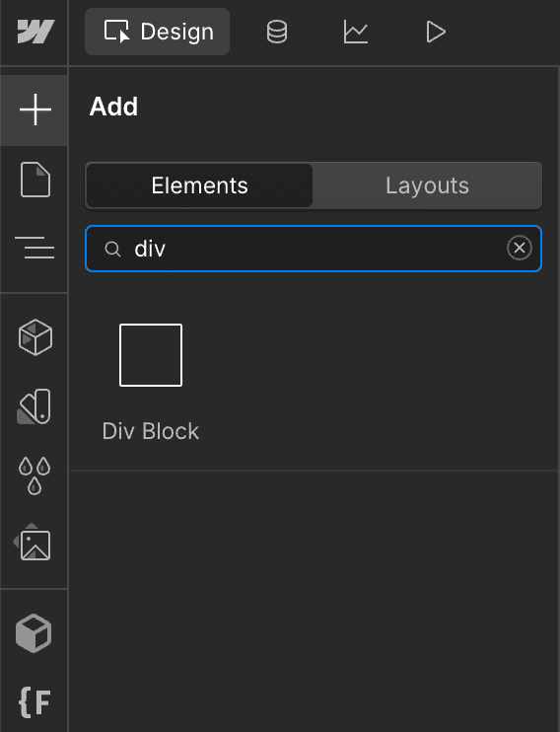Open the Insights chart view
Screen dimensions: 560x732
pos(356,32)
